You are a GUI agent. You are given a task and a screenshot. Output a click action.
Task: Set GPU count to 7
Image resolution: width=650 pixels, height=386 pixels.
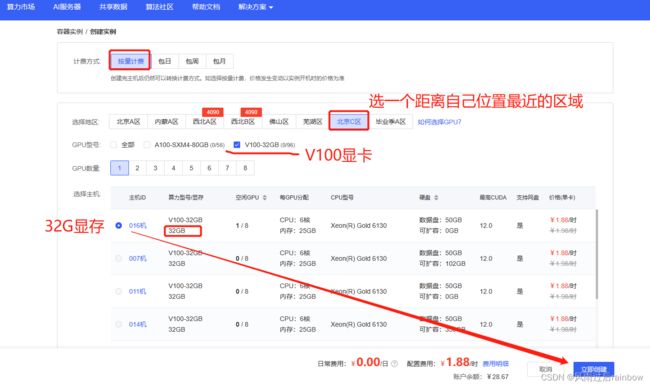coord(227,168)
